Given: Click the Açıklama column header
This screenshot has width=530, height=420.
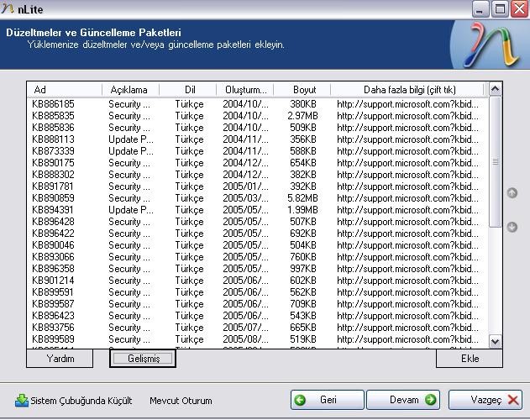Looking at the screenshot, I should tap(129, 90).
